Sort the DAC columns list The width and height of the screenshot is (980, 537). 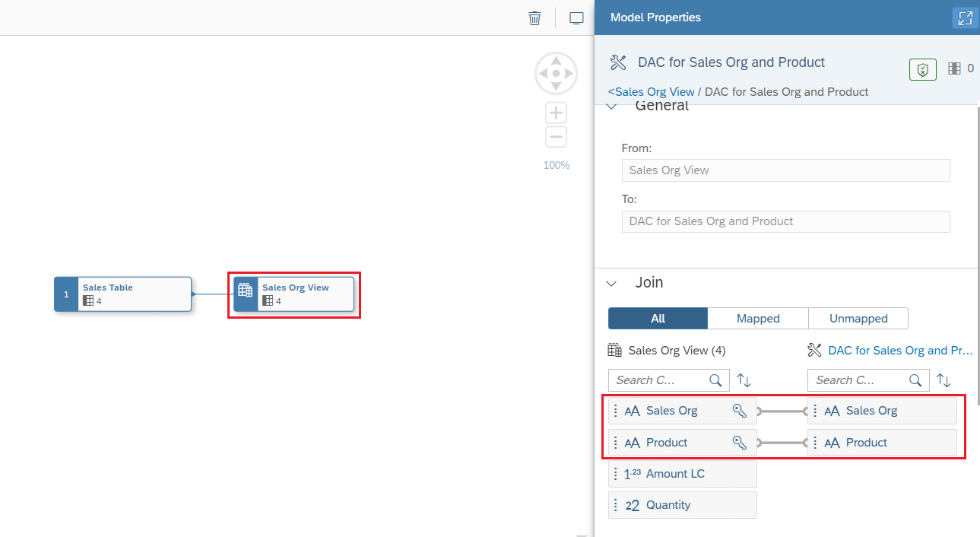coord(944,380)
